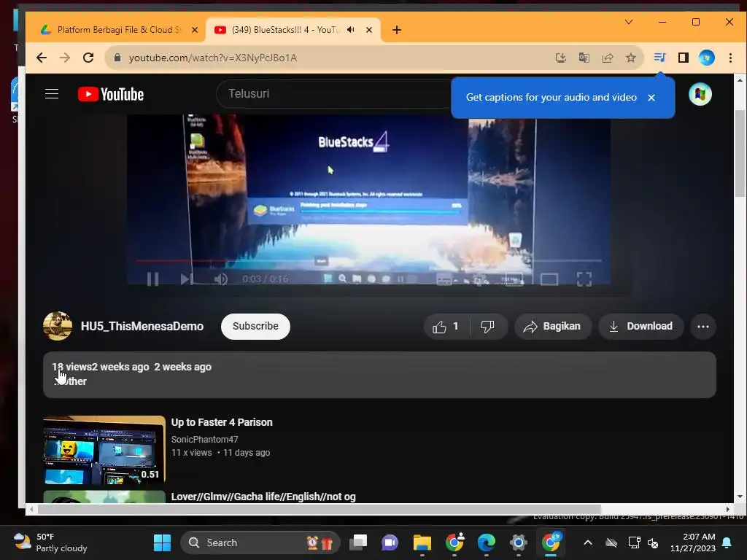747x560 pixels.
Task: Reload the YouTube page
Action: (88, 58)
